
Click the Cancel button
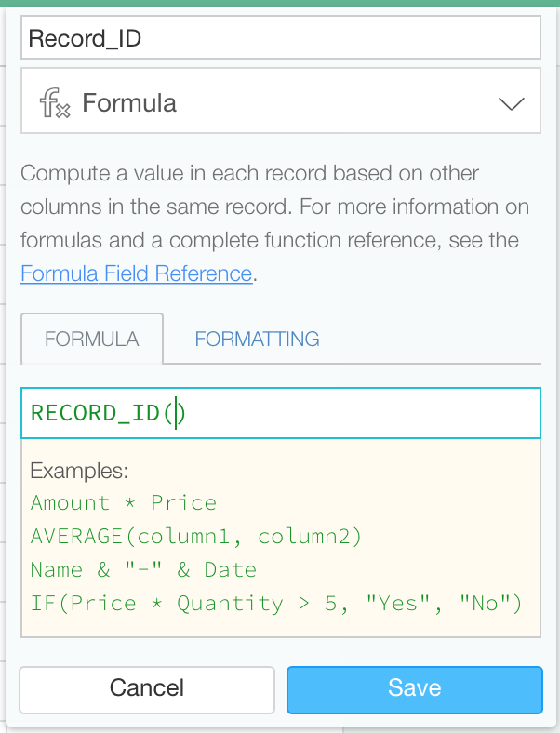(147, 690)
